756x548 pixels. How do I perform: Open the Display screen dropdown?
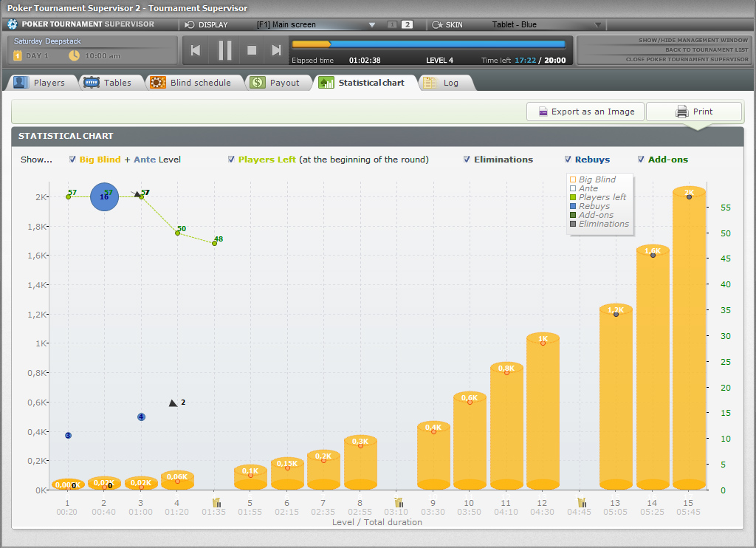[x=371, y=24]
